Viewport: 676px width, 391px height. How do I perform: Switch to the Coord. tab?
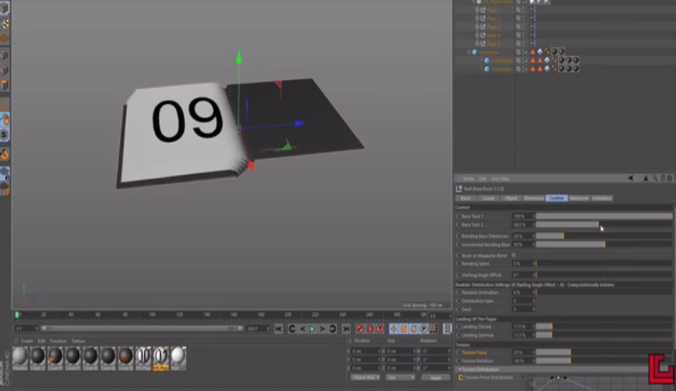pyautogui.click(x=488, y=198)
